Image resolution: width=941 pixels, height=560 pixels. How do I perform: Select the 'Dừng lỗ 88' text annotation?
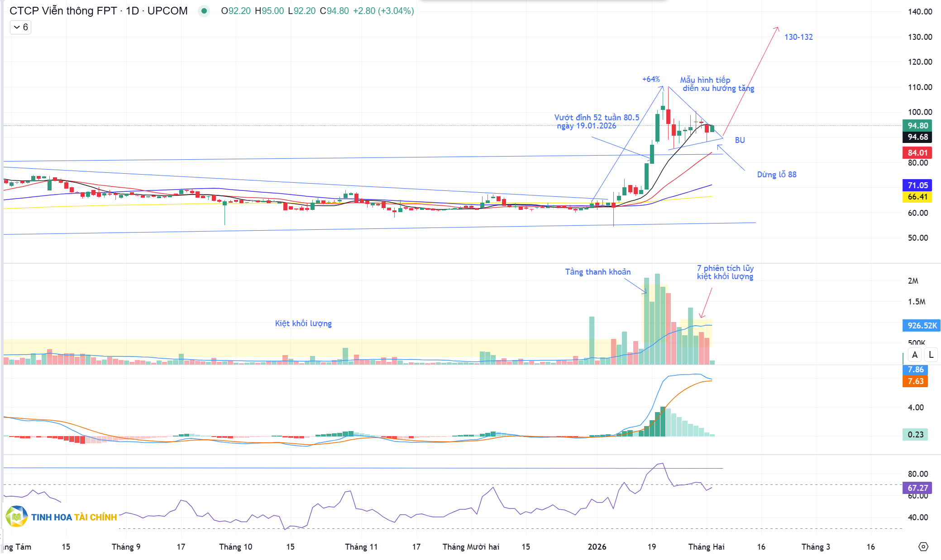click(776, 175)
